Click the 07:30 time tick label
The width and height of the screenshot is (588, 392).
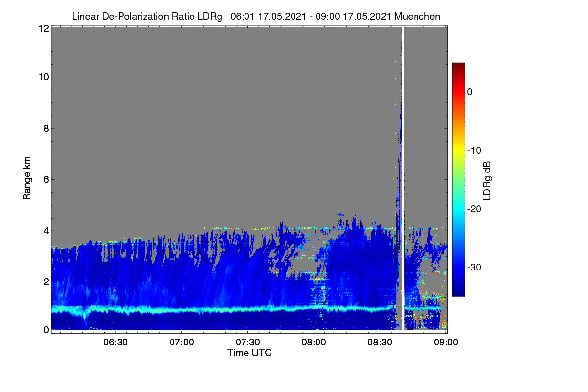pyautogui.click(x=248, y=343)
